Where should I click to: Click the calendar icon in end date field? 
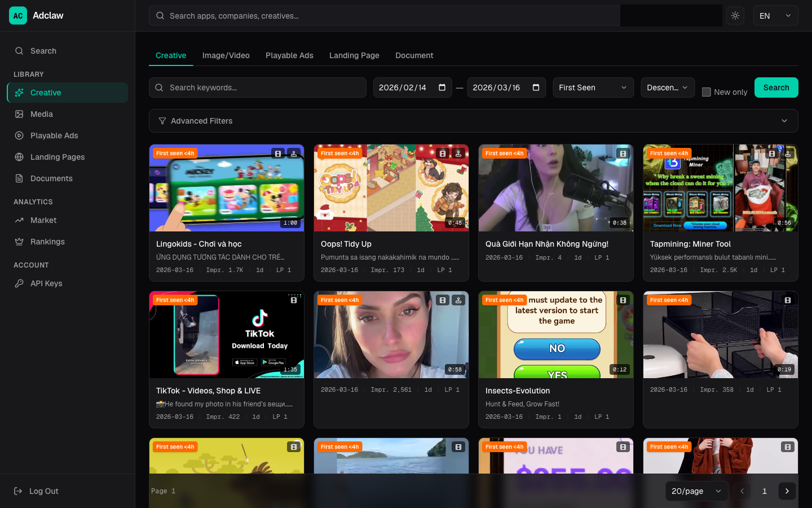click(536, 87)
